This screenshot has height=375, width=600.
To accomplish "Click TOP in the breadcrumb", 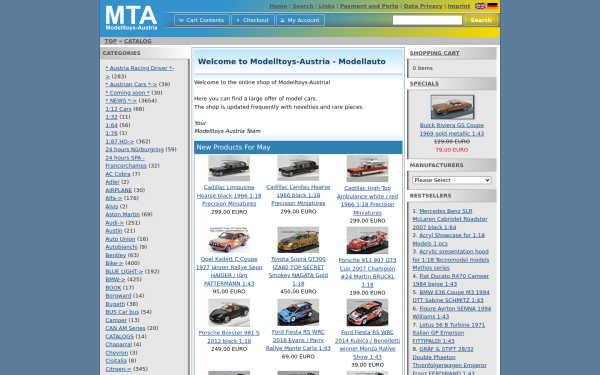I will click(x=111, y=41).
